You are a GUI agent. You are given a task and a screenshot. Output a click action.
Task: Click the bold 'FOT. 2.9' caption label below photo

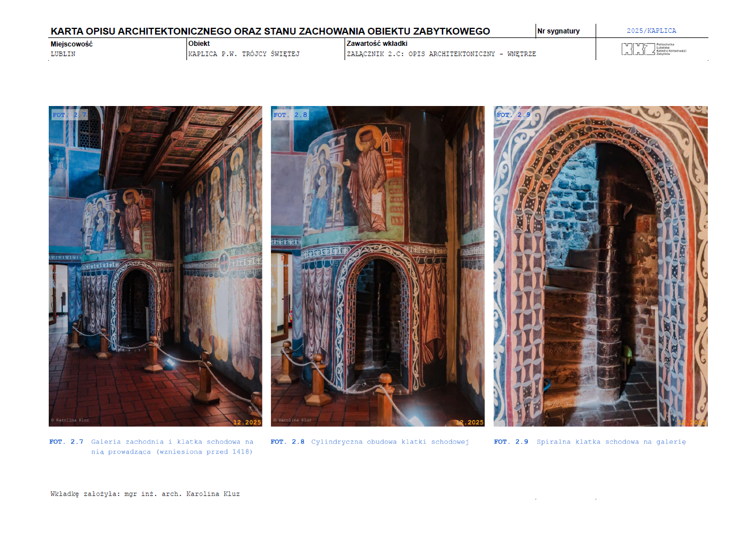(511, 442)
